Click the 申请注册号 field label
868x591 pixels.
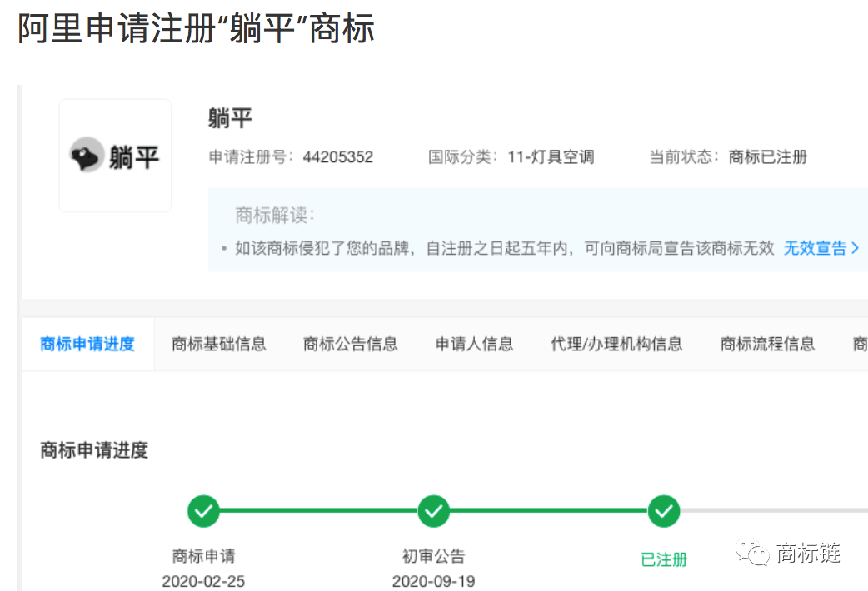[252, 157]
